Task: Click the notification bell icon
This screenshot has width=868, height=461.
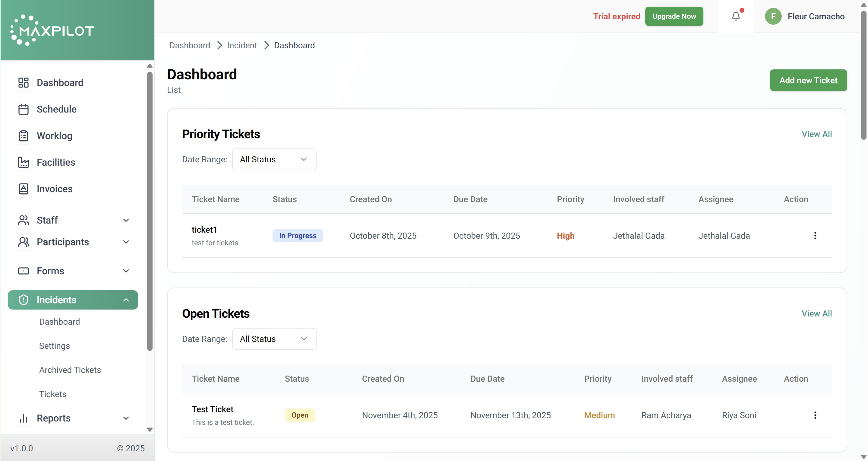Action: coord(736,16)
